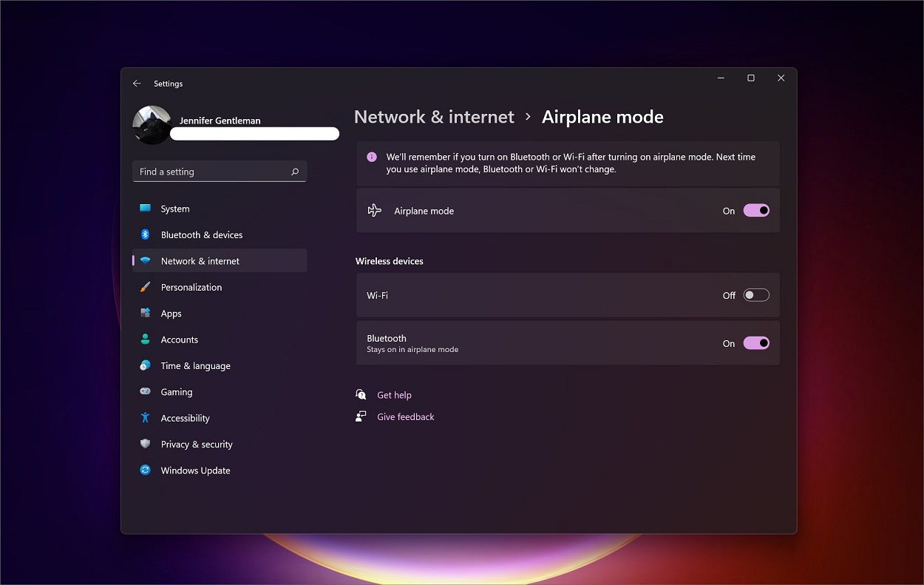Open Bluetooth & devices settings

(x=220, y=234)
